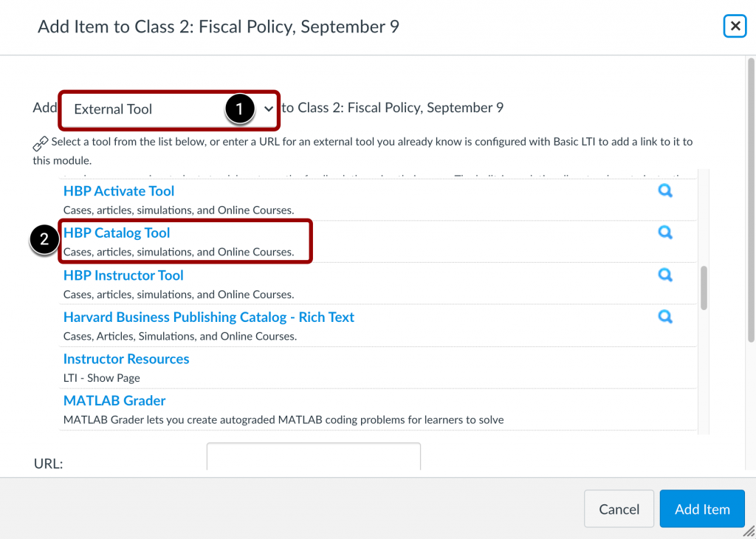Click the X icon to close the dialog
Viewport: 756px width, 539px height.
tap(735, 26)
